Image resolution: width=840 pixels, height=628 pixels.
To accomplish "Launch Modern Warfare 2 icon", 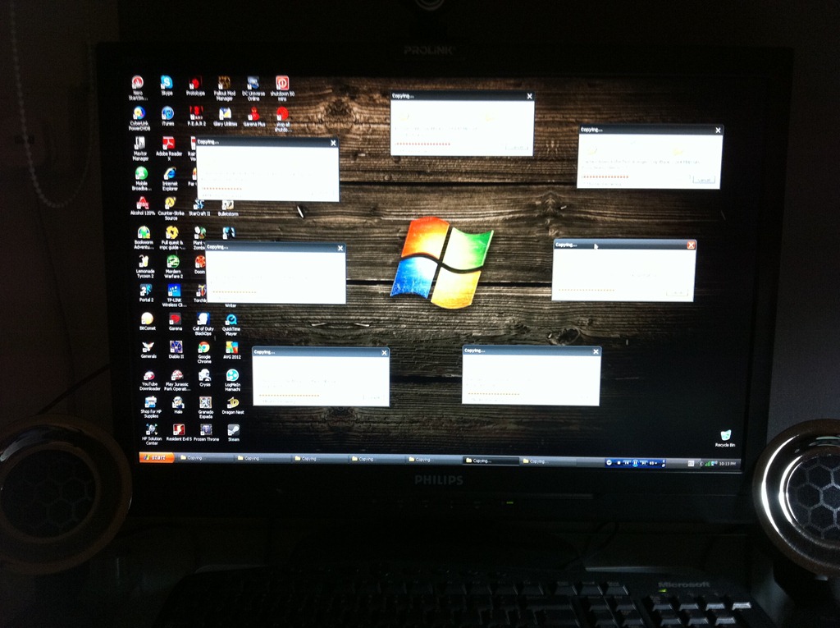I will [173, 267].
